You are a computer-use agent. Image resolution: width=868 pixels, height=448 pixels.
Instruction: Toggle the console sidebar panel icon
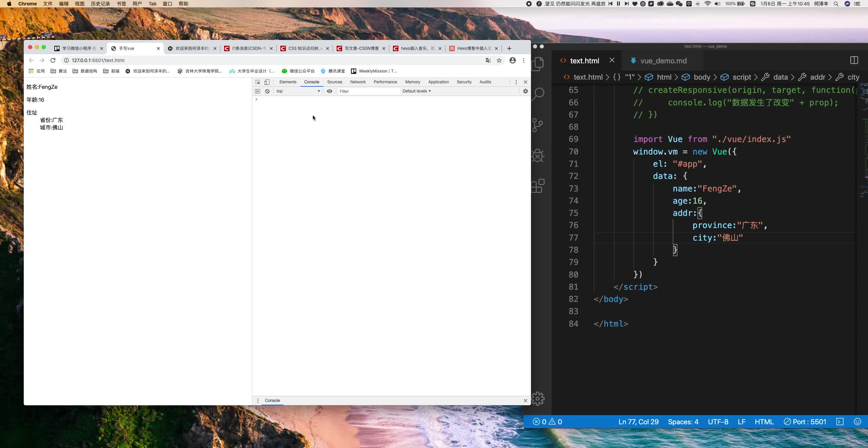258,91
